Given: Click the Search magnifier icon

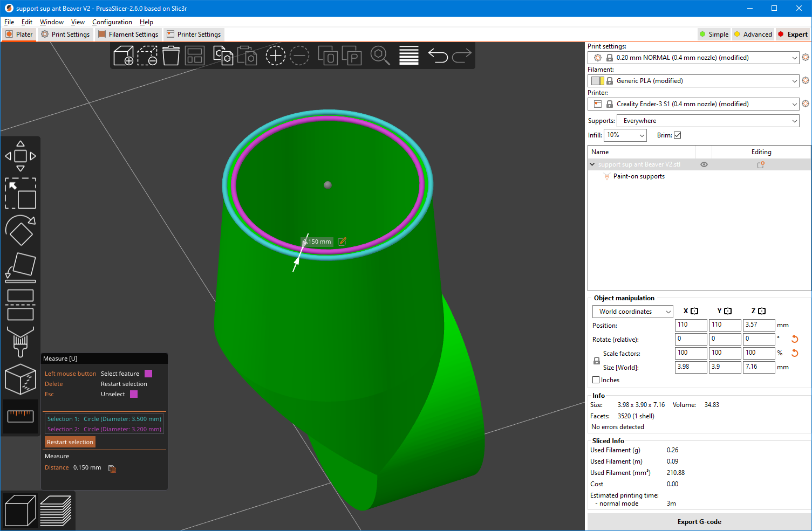Looking at the screenshot, I should [380, 56].
